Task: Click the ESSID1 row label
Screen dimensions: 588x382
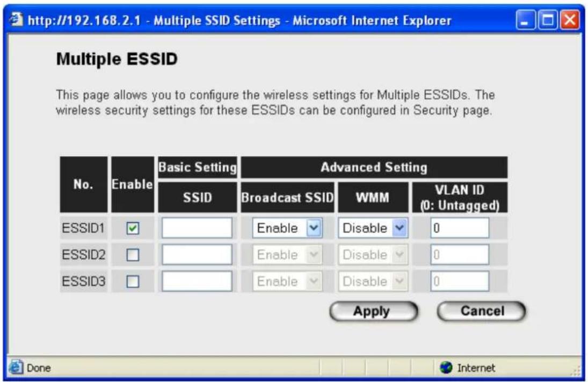Action: click(x=83, y=228)
